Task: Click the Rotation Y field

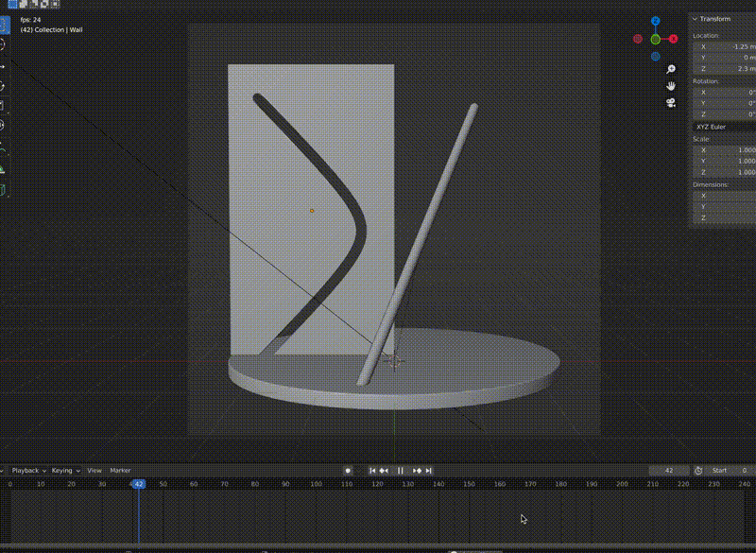Action: [724, 103]
